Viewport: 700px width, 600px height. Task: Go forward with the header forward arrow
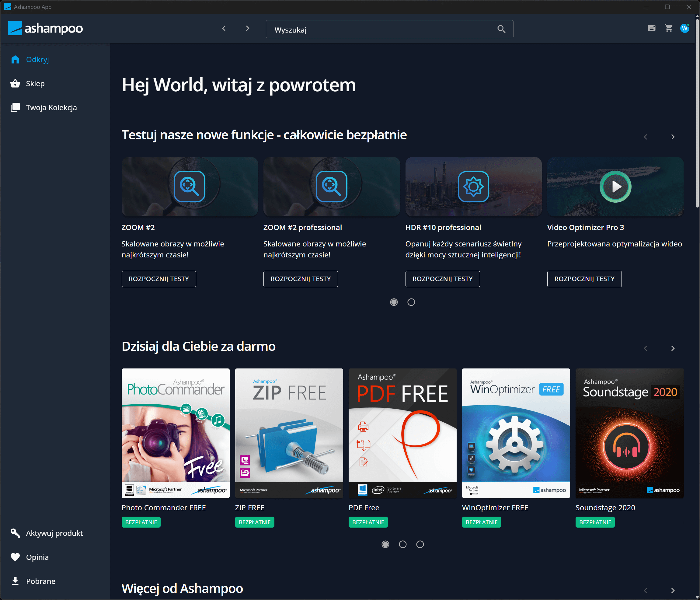tap(248, 28)
